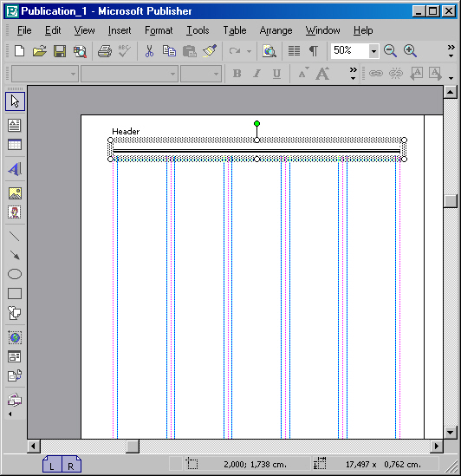
Task: Toggle Underline formatting button
Action: (x=276, y=74)
